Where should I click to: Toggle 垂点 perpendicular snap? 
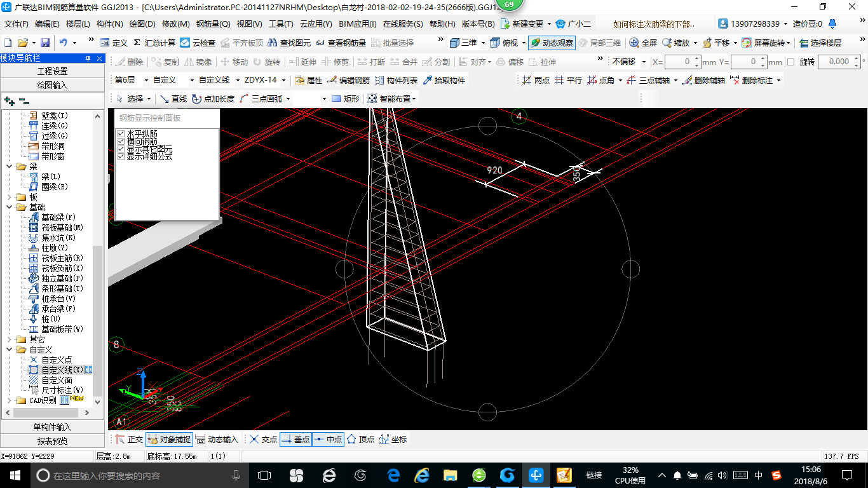295,439
